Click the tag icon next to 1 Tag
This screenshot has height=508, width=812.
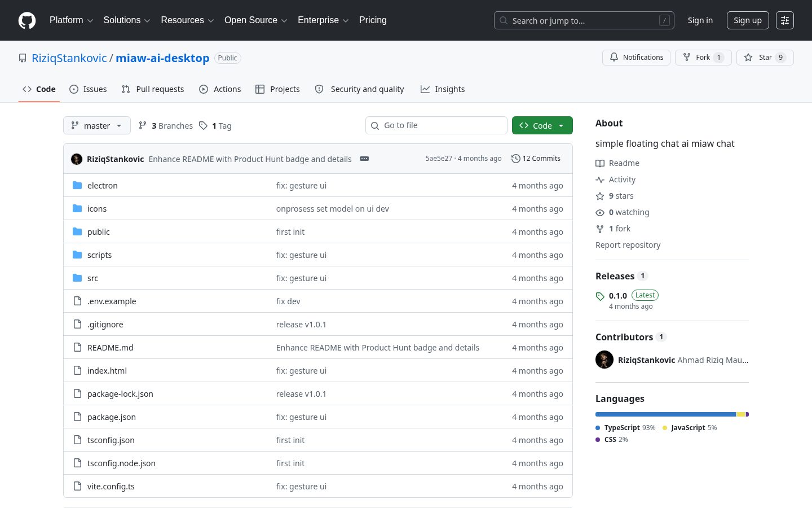tap(203, 125)
